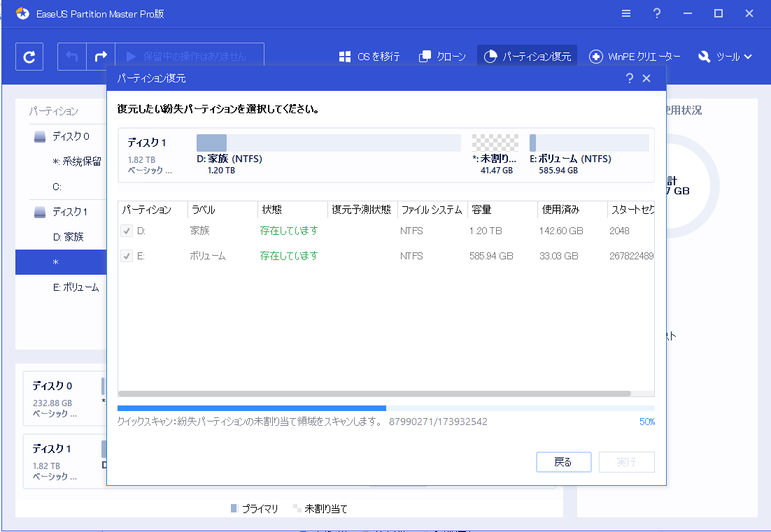Sort by 容量 column header
Image resolution: width=771 pixels, height=532 pixels.
[502, 210]
